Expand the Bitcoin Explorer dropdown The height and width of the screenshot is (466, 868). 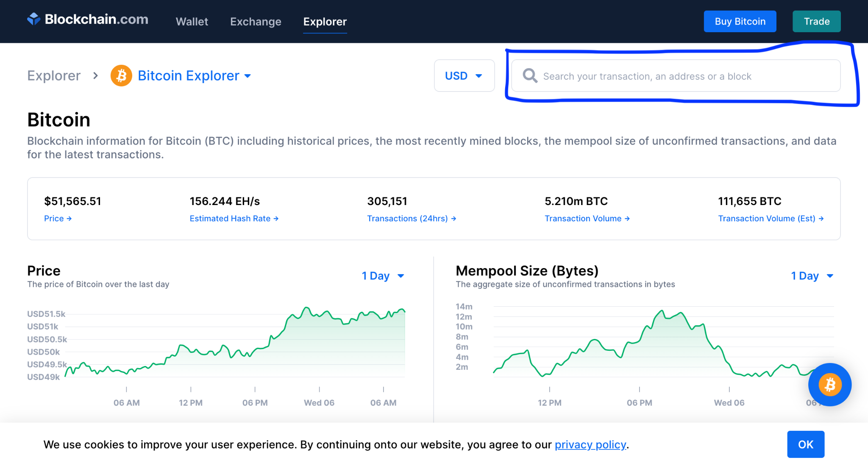click(x=248, y=76)
